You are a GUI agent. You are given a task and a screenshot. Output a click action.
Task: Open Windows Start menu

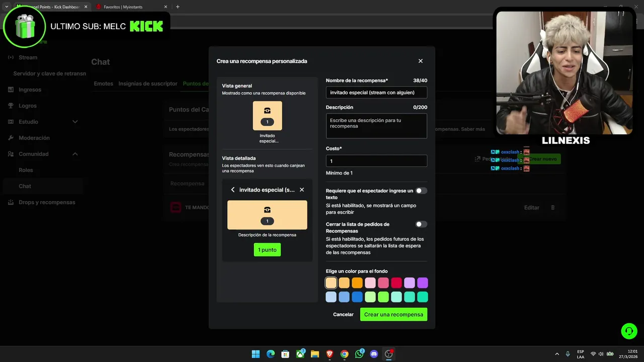(256, 354)
